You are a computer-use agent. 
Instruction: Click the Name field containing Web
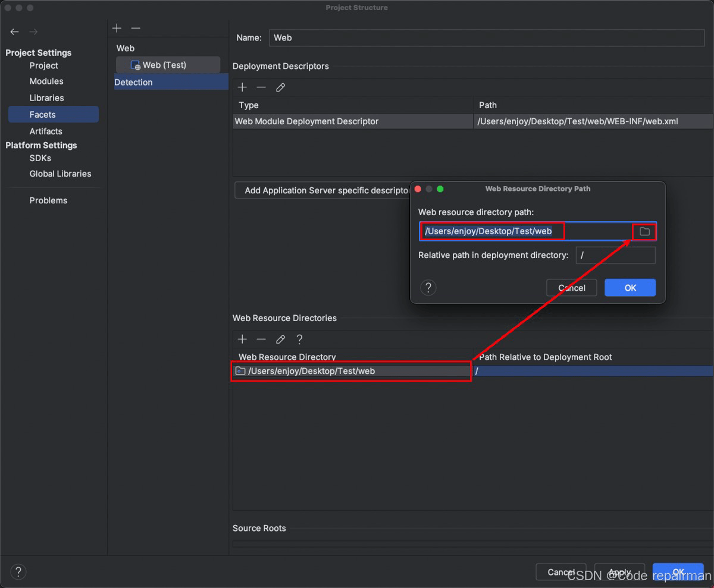[x=487, y=37]
